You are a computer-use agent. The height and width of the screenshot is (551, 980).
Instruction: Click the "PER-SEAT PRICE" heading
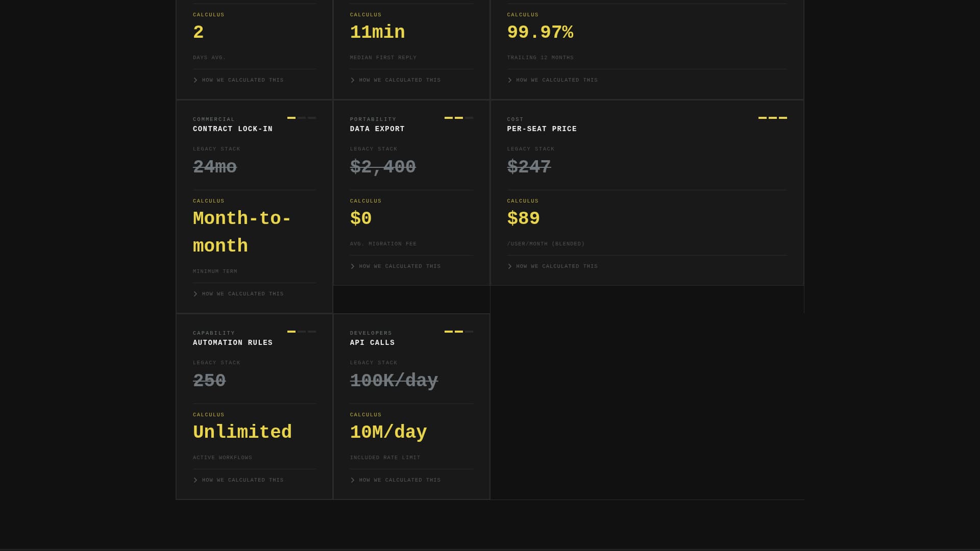click(542, 129)
